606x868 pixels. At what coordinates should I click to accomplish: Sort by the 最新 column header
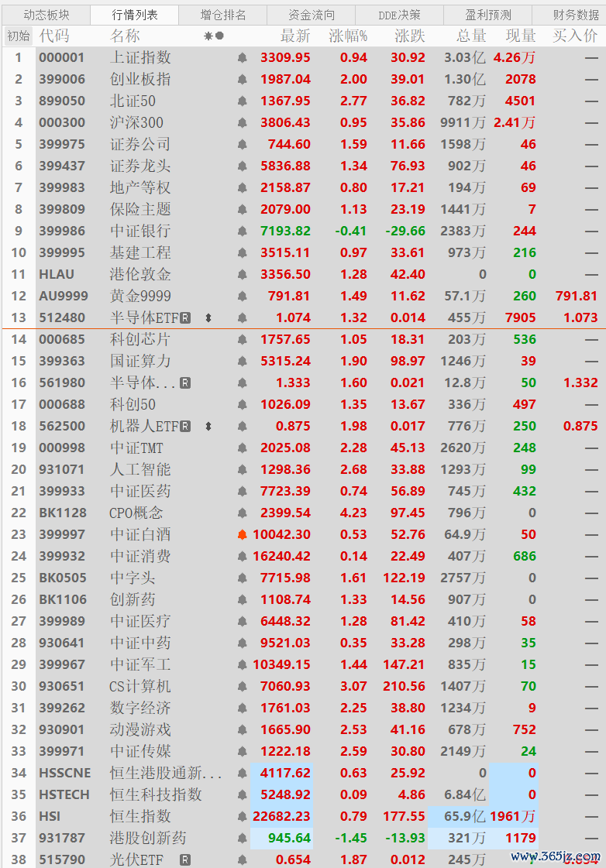294,36
